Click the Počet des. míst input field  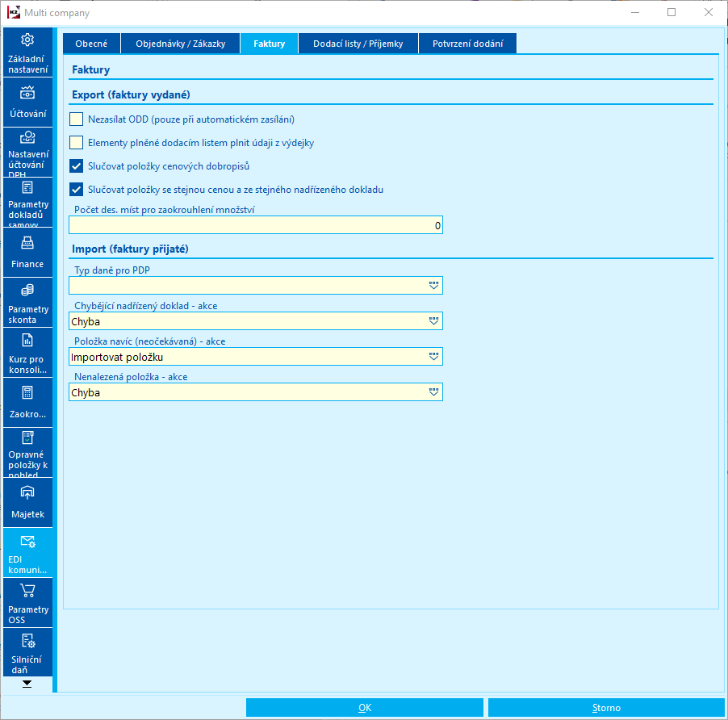click(x=256, y=225)
